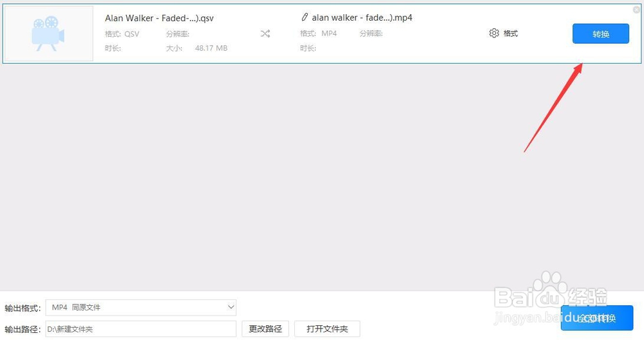Click the 输出路径 input field
The height and width of the screenshot is (340, 644).
(141, 329)
